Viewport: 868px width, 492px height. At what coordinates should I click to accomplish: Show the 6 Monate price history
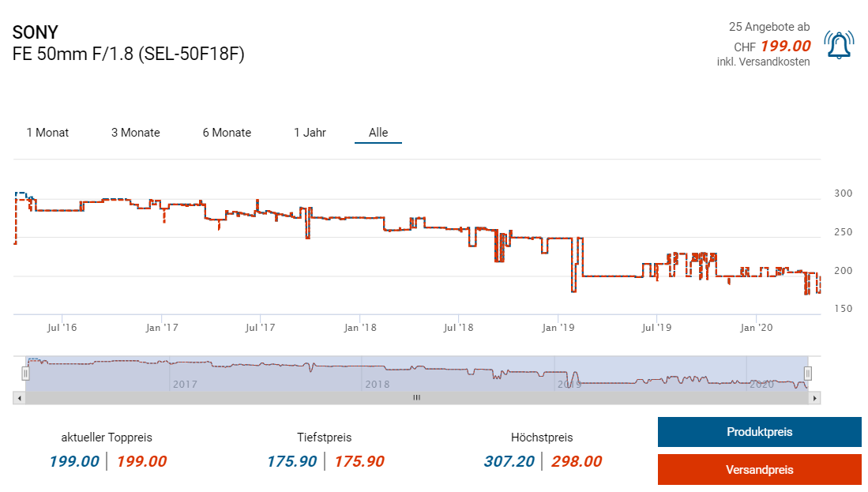227,133
